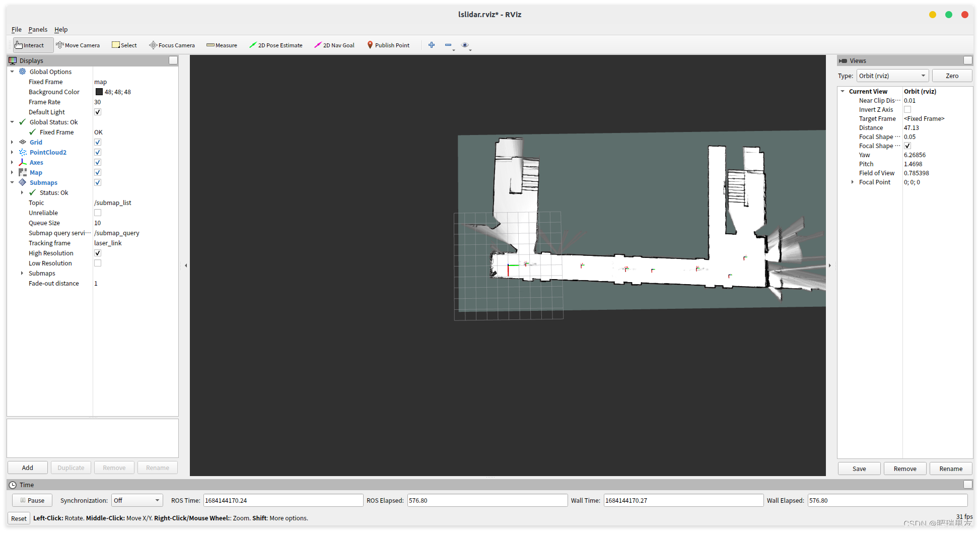Expand the Axes display node

(x=12, y=162)
